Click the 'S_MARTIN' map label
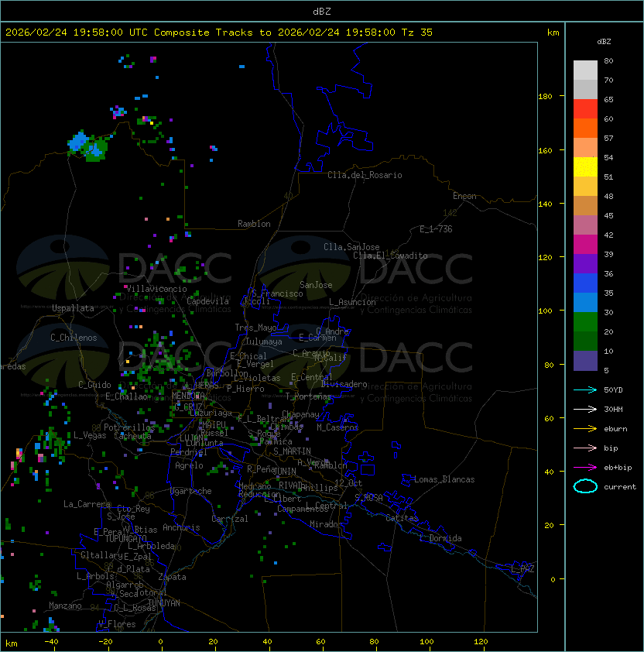The height and width of the screenshot is (652, 644). coord(293,451)
